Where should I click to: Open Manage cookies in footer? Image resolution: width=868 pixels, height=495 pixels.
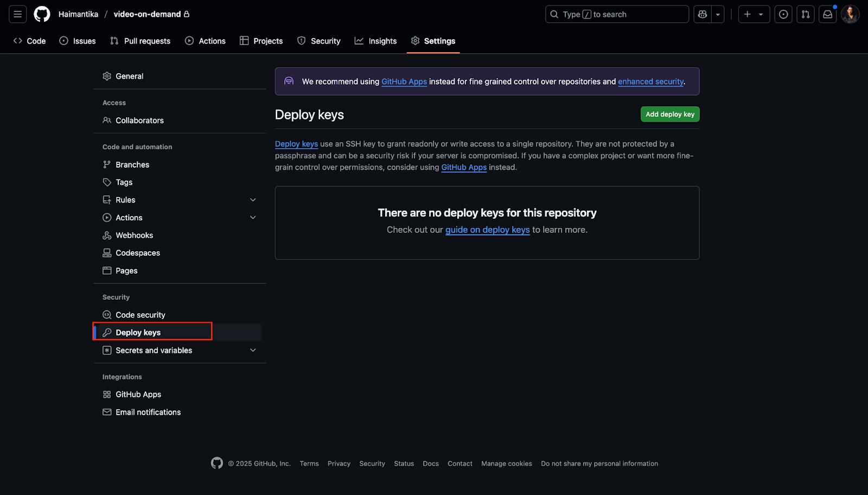(x=507, y=464)
